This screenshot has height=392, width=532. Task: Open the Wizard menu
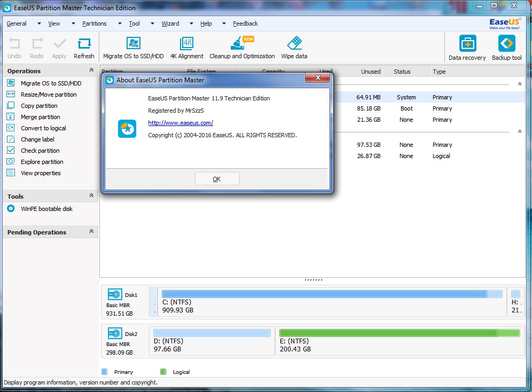[x=170, y=23]
